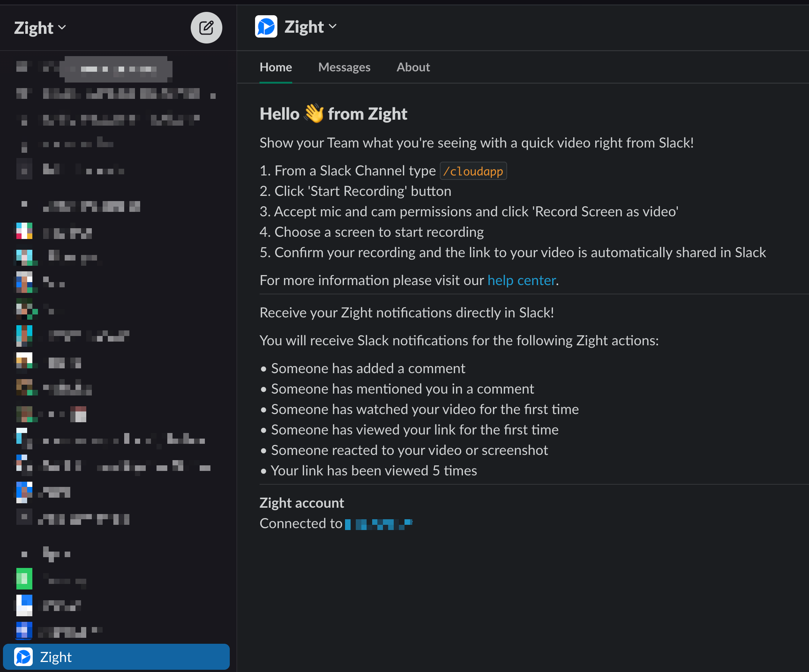Select the Zight app row in sidebar

tap(116, 657)
